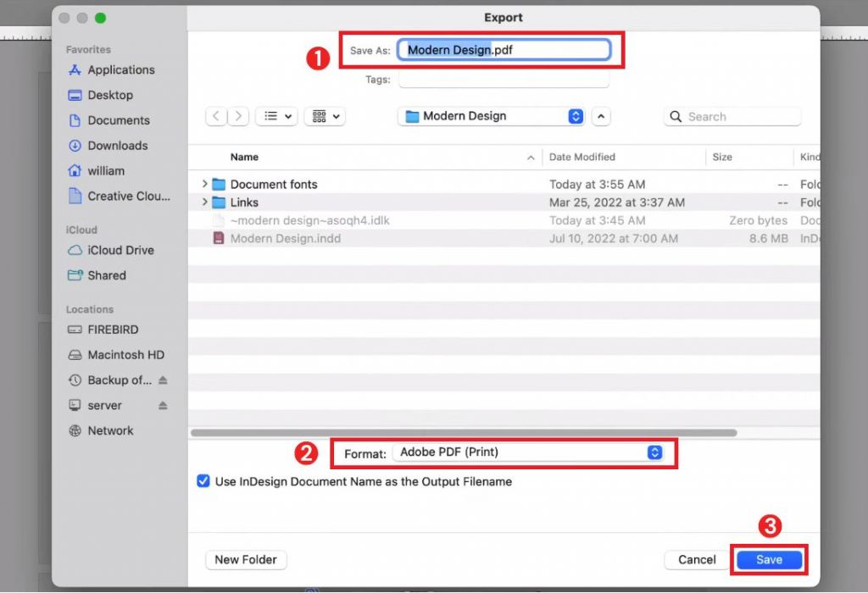This screenshot has width=868, height=593.
Task: Open the william home folder
Action: [x=107, y=170]
